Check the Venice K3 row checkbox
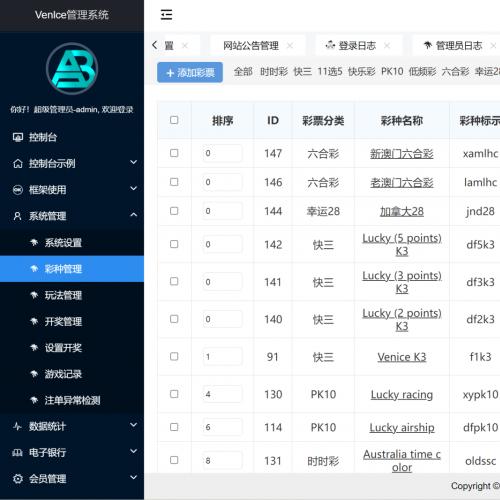Screen dimensions: 500x500 174,356
